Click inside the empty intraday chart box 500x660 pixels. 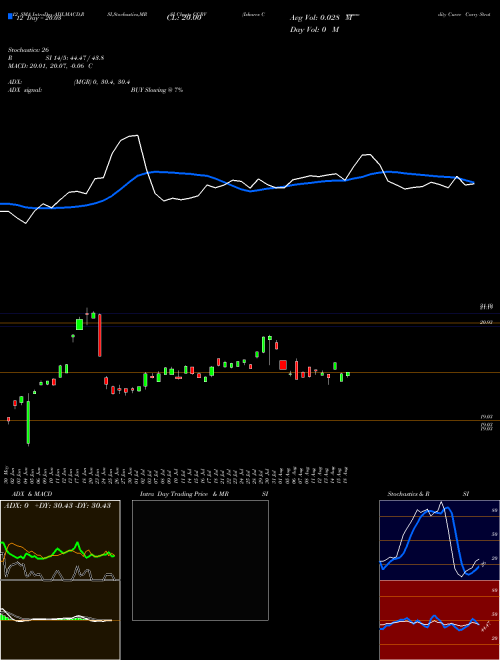[200, 560]
